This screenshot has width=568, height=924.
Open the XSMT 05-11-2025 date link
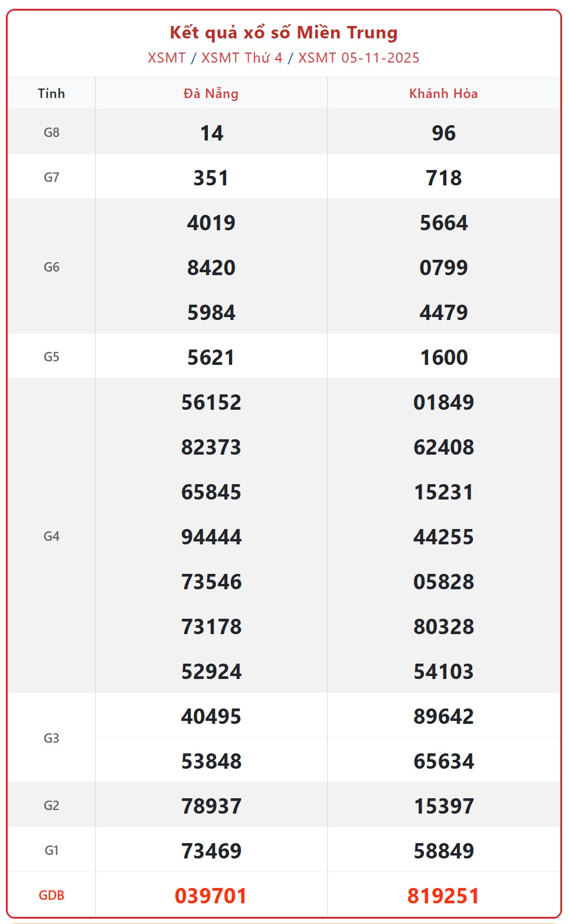click(358, 58)
